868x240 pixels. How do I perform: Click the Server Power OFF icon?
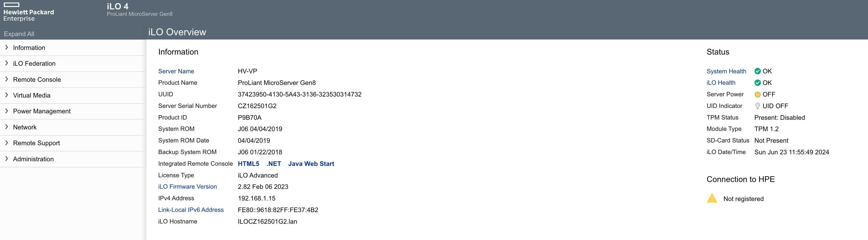pos(757,94)
